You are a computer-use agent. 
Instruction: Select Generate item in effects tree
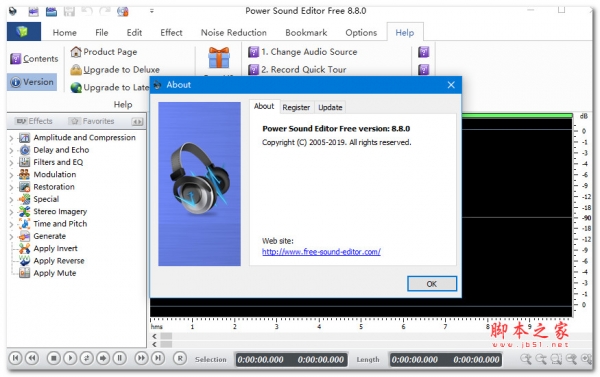(x=49, y=236)
